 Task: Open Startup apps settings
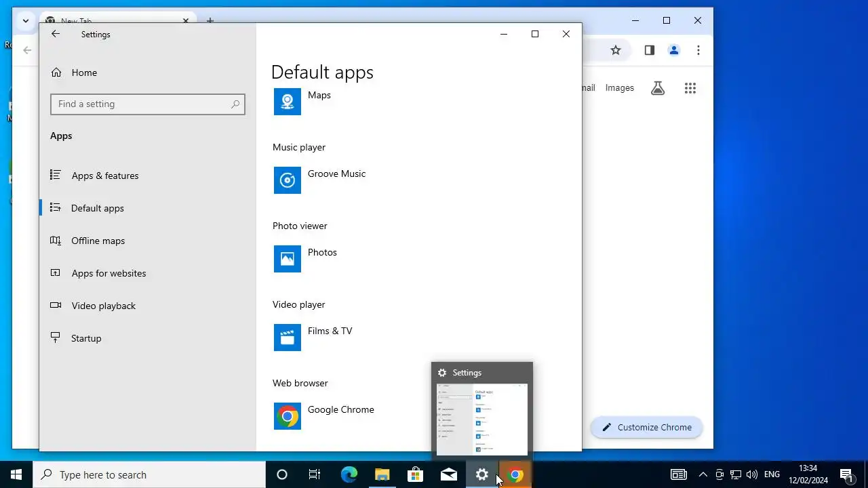[x=148, y=338]
